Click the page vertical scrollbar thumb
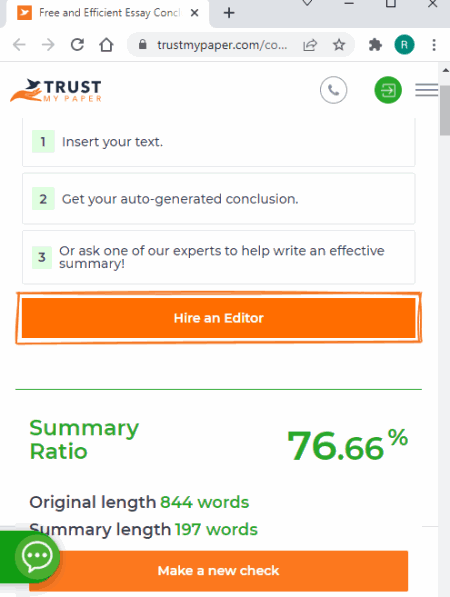 click(x=445, y=110)
